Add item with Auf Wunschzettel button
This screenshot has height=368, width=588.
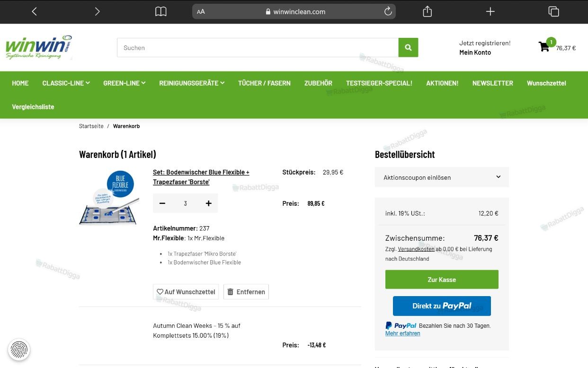(x=186, y=292)
